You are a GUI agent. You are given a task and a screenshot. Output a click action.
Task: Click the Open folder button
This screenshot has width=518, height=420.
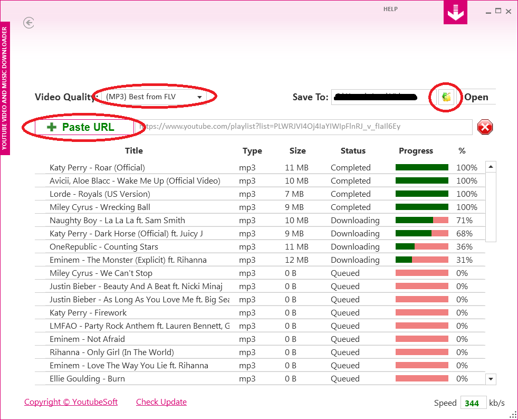476,97
